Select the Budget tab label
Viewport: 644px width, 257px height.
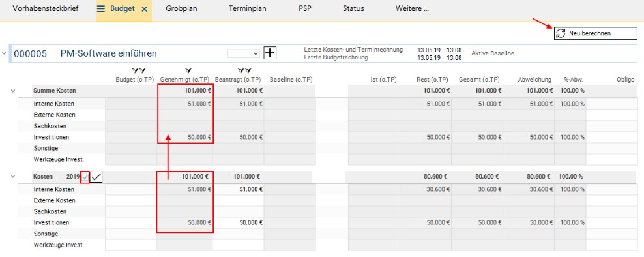pos(123,8)
